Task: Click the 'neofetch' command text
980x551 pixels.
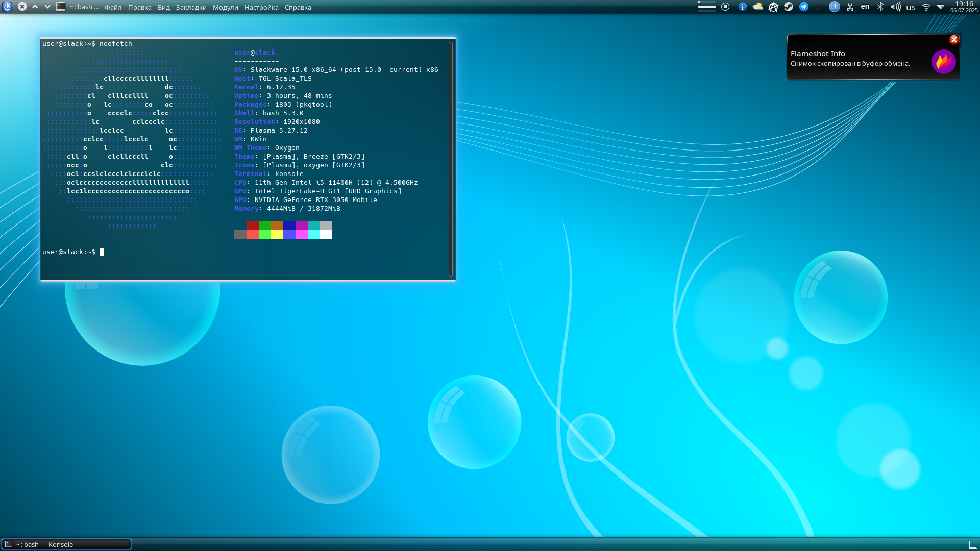Action: (x=116, y=44)
